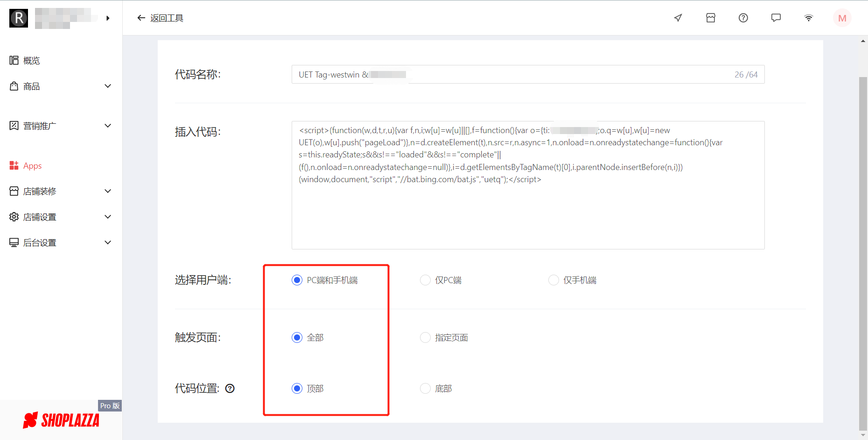Open the M user avatar
The width and height of the screenshot is (868, 440).
click(x=842, y=18)
